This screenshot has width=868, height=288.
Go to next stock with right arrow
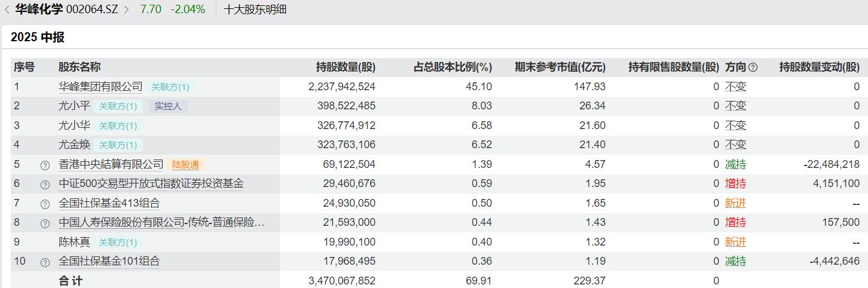pos(126,10)
